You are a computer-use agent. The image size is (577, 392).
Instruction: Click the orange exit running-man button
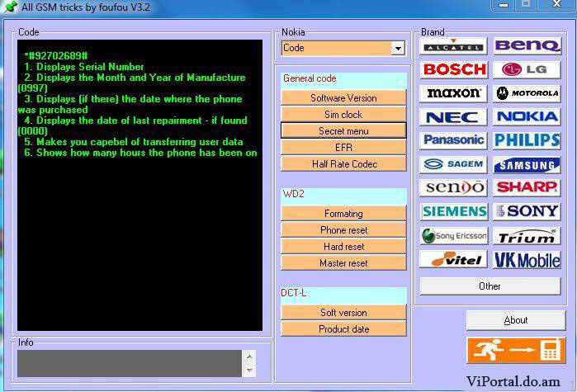click(x=516, y=350)
